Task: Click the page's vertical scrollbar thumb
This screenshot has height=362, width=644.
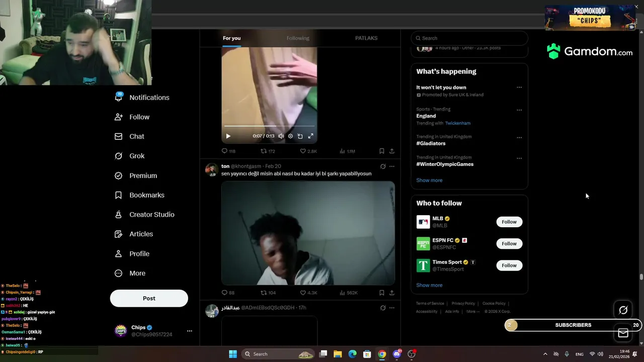Action: pyautogui.click(x=641, y=277)
